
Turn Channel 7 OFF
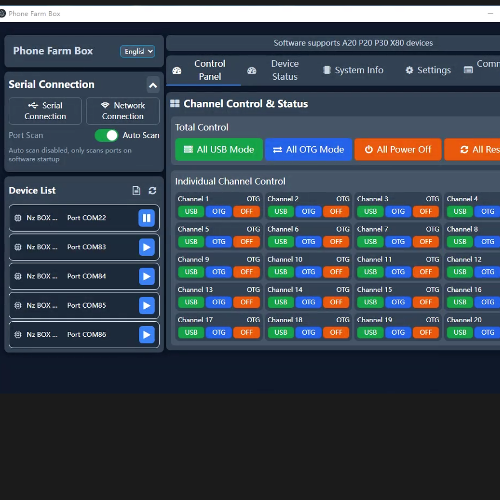[x=426, y=242]
